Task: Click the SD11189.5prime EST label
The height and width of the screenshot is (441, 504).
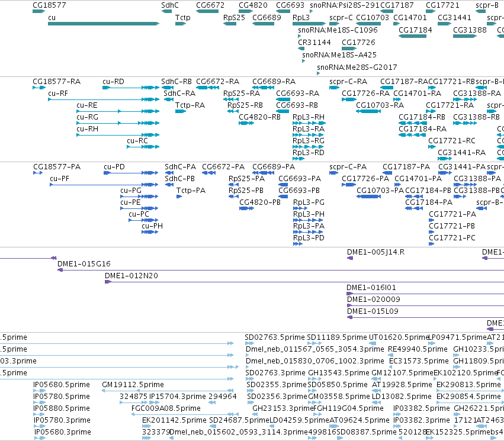Action: tap(336, 337)
